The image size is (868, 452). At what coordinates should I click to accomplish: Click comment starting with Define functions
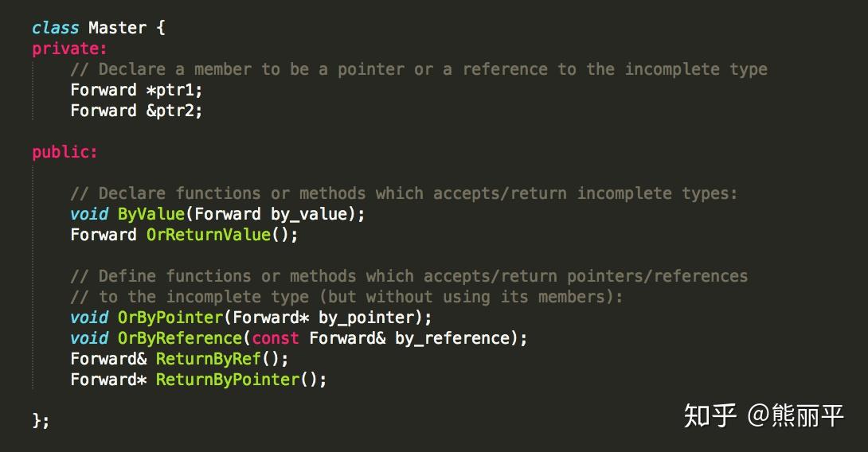(409, 276)
